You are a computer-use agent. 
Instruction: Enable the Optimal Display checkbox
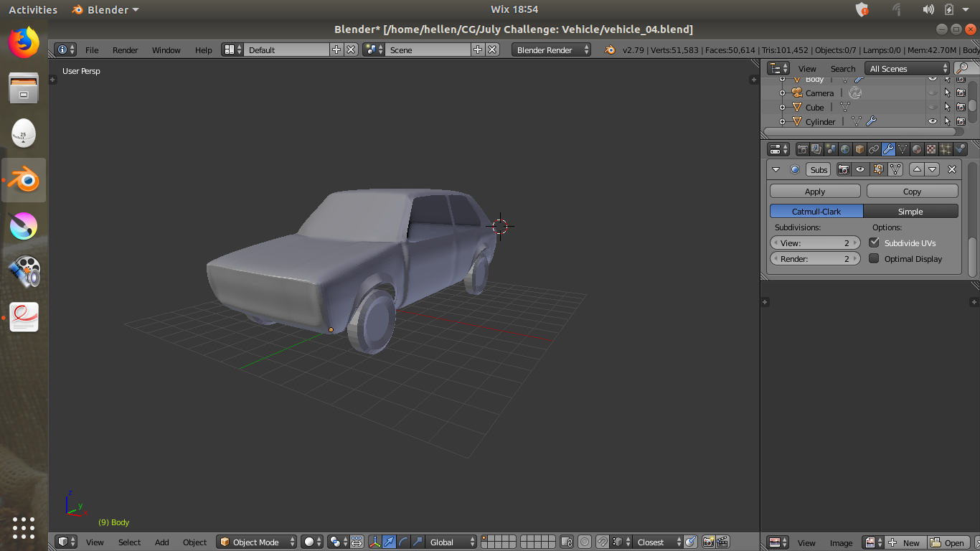[874, 258]
